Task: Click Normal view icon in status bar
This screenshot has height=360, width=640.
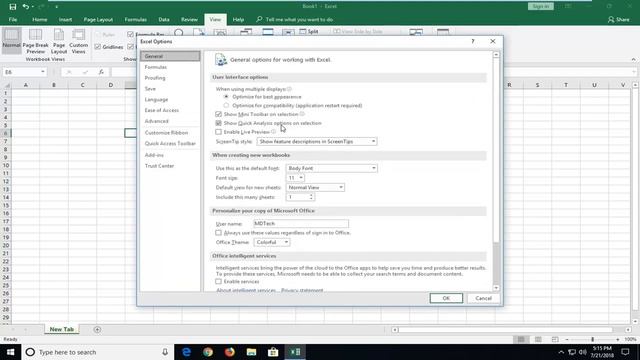Action: (x=521, y=339)
